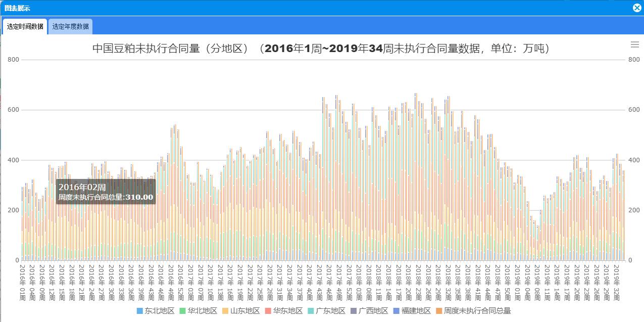Click the 图表展示 window title text

click(x=17, y=8)
